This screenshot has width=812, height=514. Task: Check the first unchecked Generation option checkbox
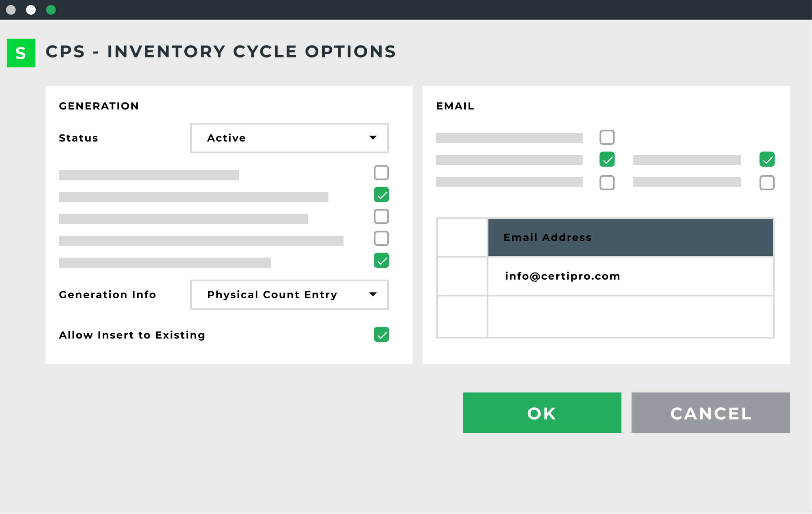(381, 173)
